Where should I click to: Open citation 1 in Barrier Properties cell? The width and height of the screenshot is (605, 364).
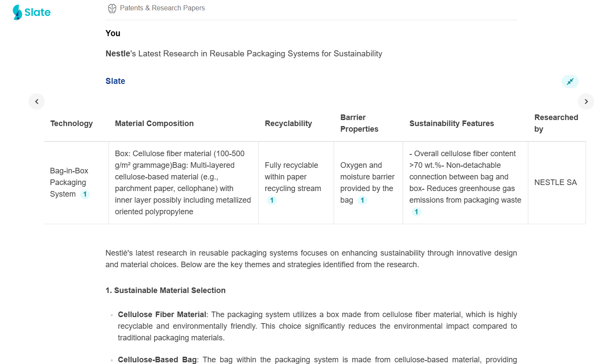tap(363, 200)
